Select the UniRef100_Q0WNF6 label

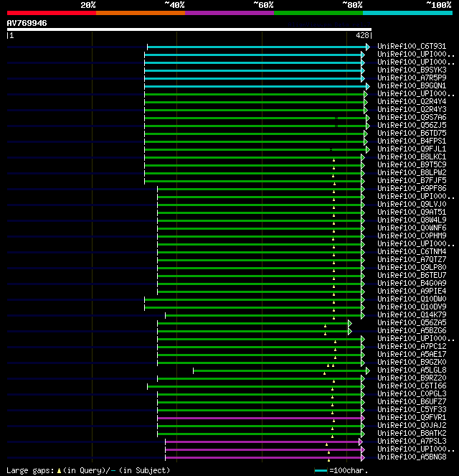pos(412,228)
